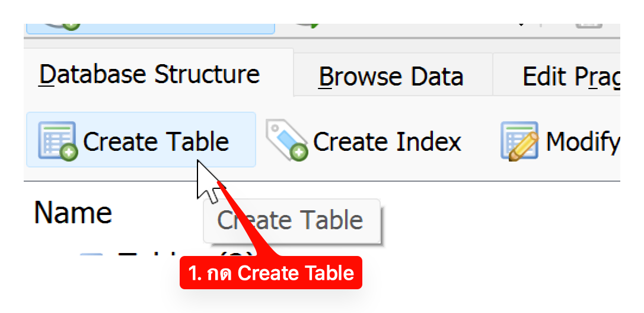
Task: Click the Name column header
Action: tap(73, 212)
